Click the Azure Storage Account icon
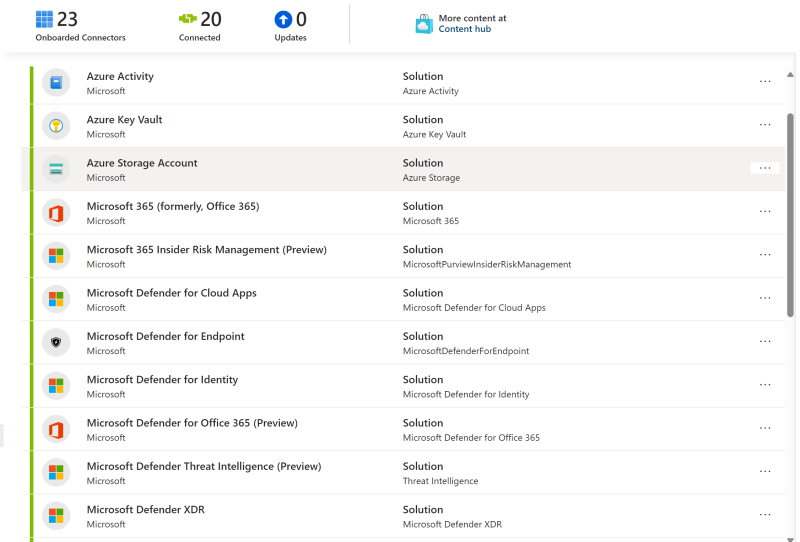Viewport: 800px width, 542px height. [56, 169]
